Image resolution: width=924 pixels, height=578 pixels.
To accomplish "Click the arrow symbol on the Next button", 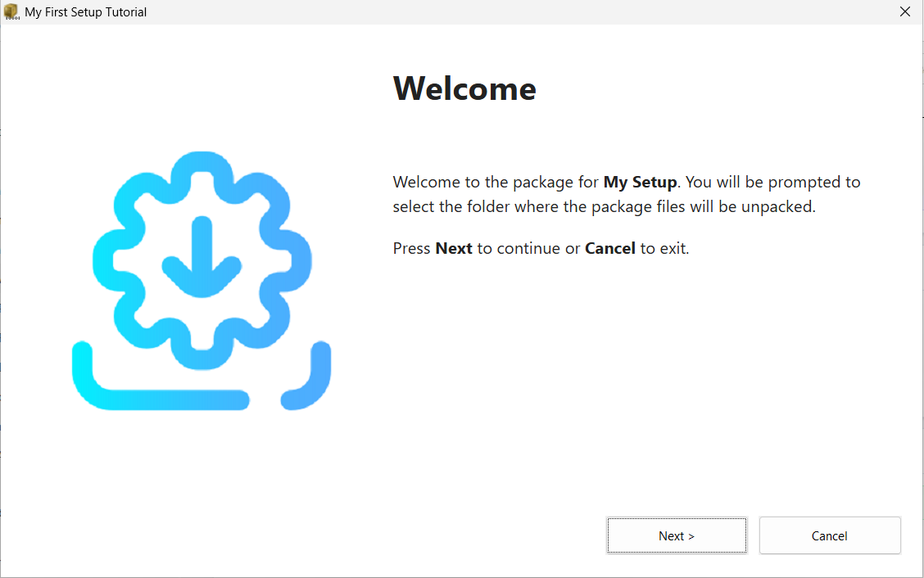I will click(691, 535).
